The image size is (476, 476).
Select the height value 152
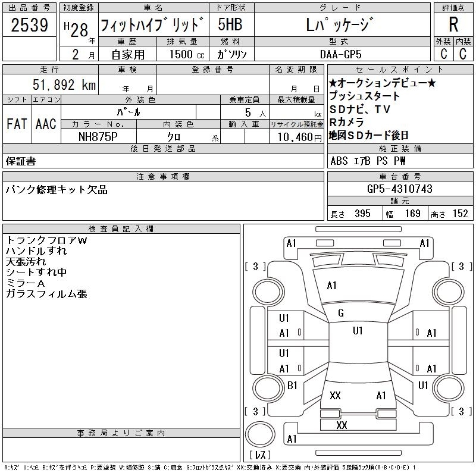(x=460, y=214)
